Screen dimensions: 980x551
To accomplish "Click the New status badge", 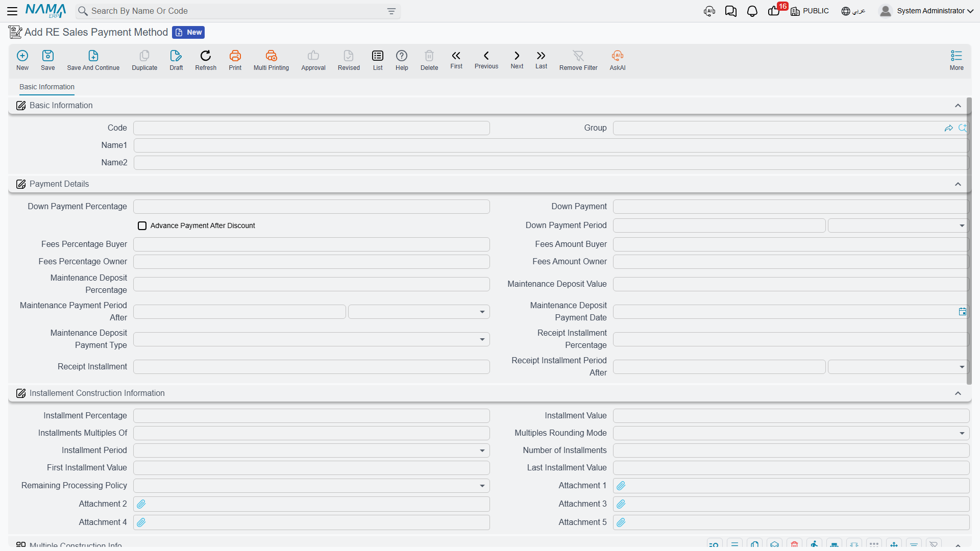I will tap(188, 32).
